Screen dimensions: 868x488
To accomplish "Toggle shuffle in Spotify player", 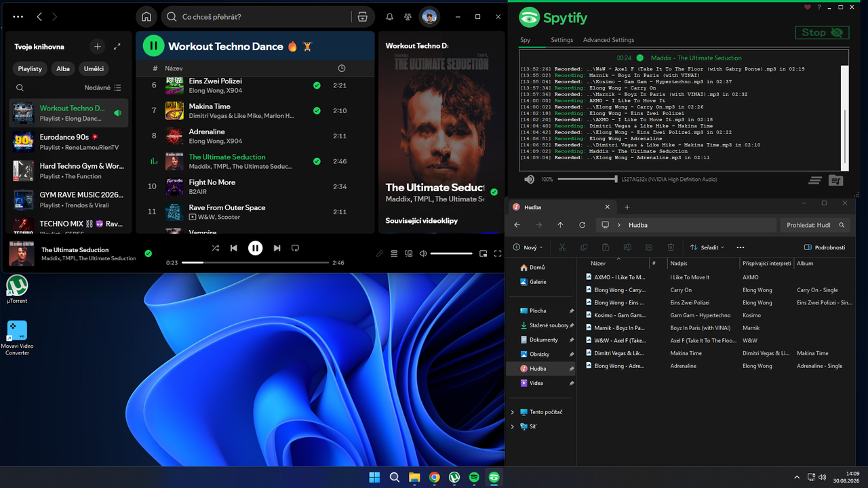I will (215, 248).
